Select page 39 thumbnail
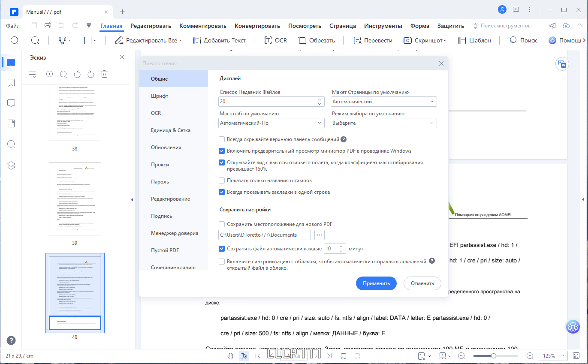The height and width of the screenshot is (364, 588). click(x=75, y=199)
